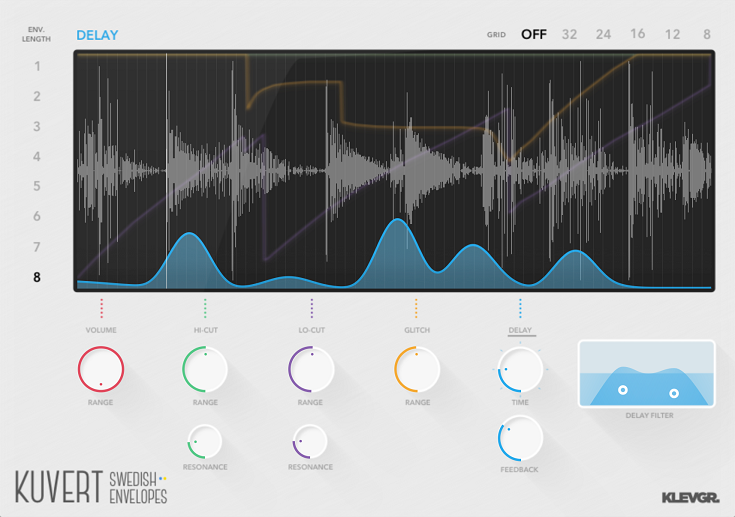This screenshot has height=517, width=735.
Task: Click the right delay filter handle
Action: (674, 393)
